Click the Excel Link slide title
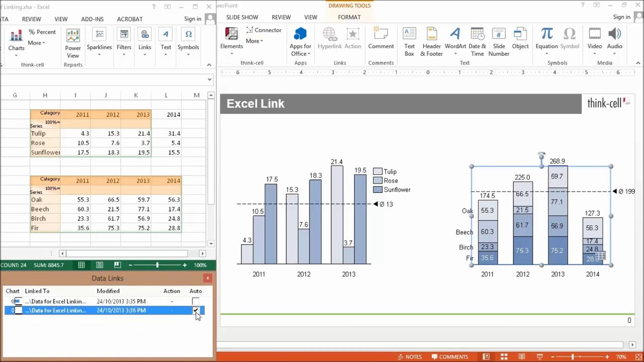The image size is (644, 362). pyautogui.click(x=256, y=104)
